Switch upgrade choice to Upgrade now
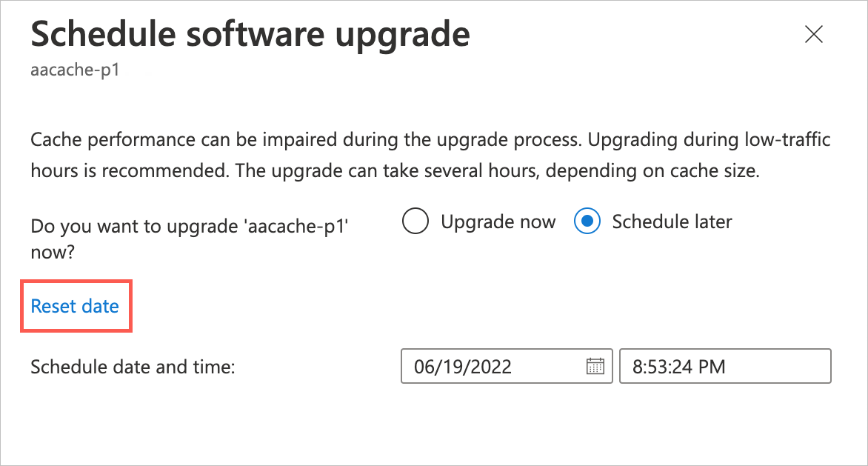The image size is (868, 466). click(x=415, y=221)
